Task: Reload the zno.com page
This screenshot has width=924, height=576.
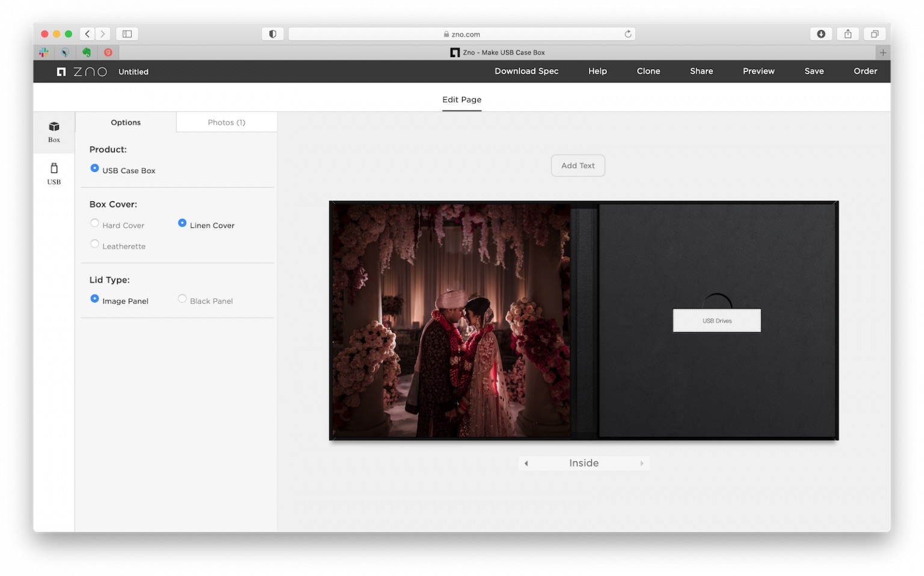Action: 627,34
